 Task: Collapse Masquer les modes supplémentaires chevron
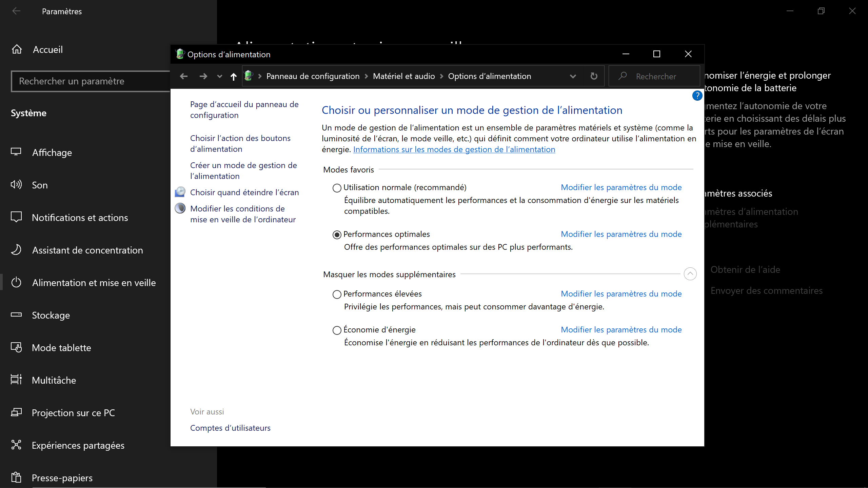click(x=690, y=274)
